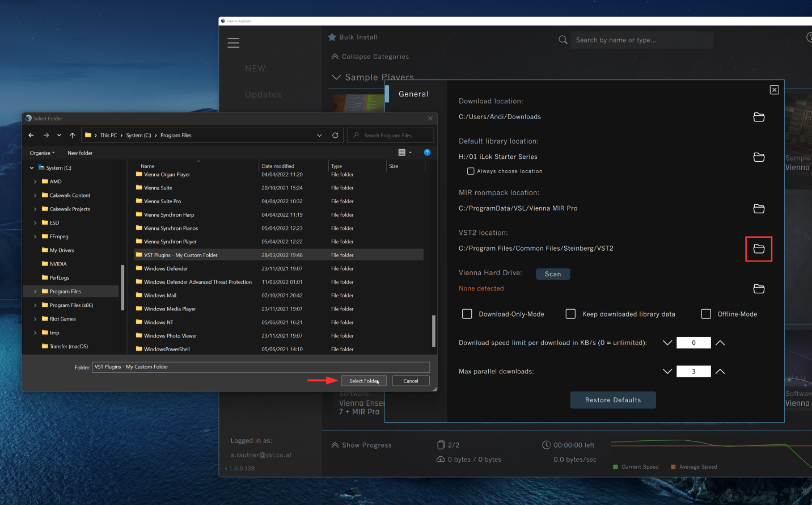Decrease max parallel downloads
This screenshot has width=812, height=505.
(667, 371)
